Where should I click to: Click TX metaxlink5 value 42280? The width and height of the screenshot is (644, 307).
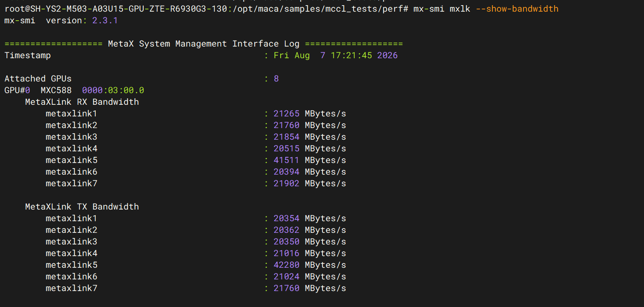click(287, 265)
